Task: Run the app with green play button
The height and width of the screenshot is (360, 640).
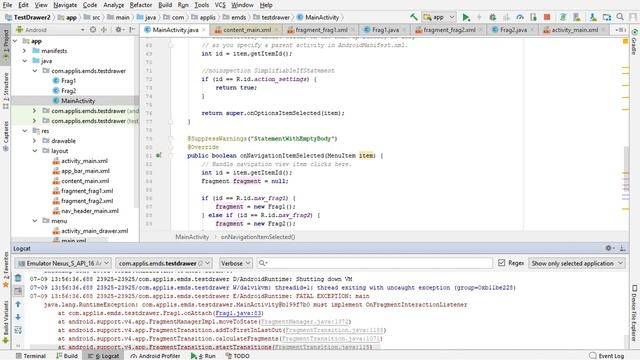Action: [x=466, y=17]
